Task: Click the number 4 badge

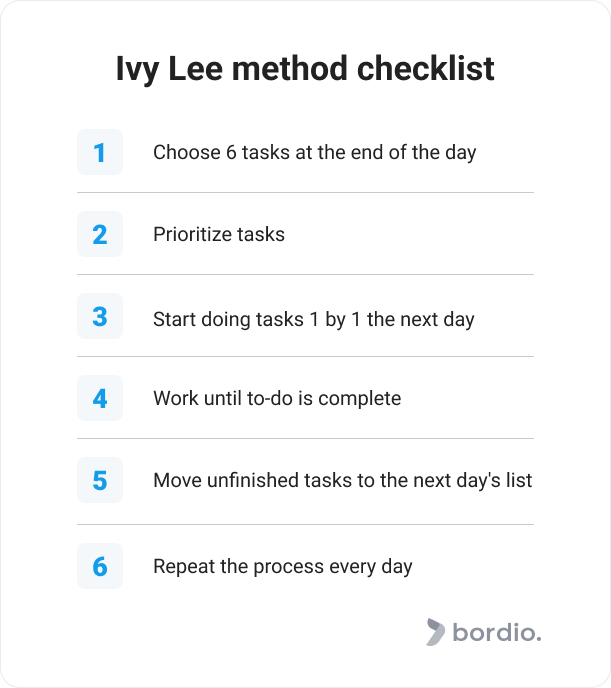Action: click(x=100, y=398)
